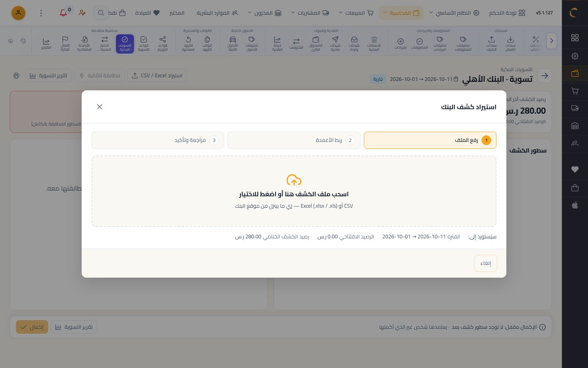Click the notifications bell icon

[63, 13]
